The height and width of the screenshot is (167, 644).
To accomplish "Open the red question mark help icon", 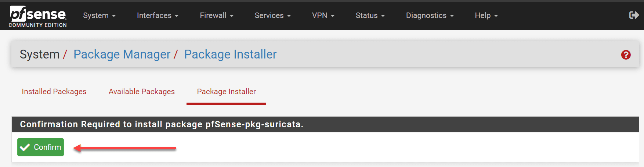I will (626, 55).
